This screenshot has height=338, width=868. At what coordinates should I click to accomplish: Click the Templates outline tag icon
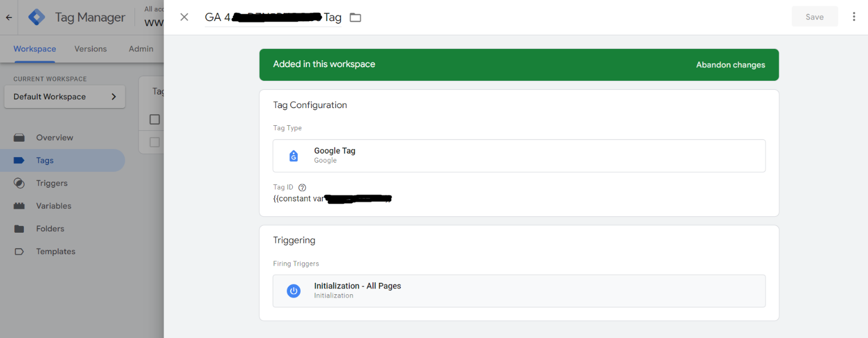(x=19, y=252)
